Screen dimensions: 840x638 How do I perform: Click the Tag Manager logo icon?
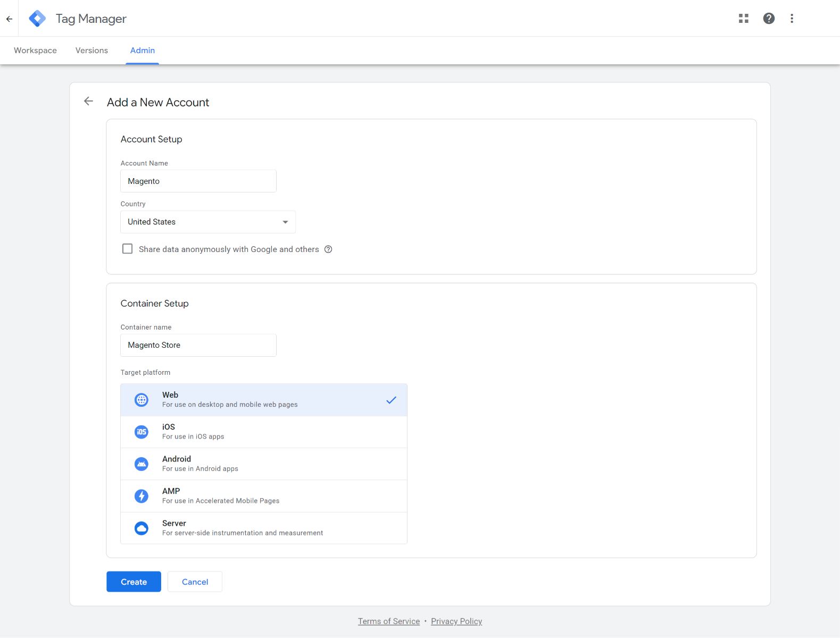(x=37, y=19)
